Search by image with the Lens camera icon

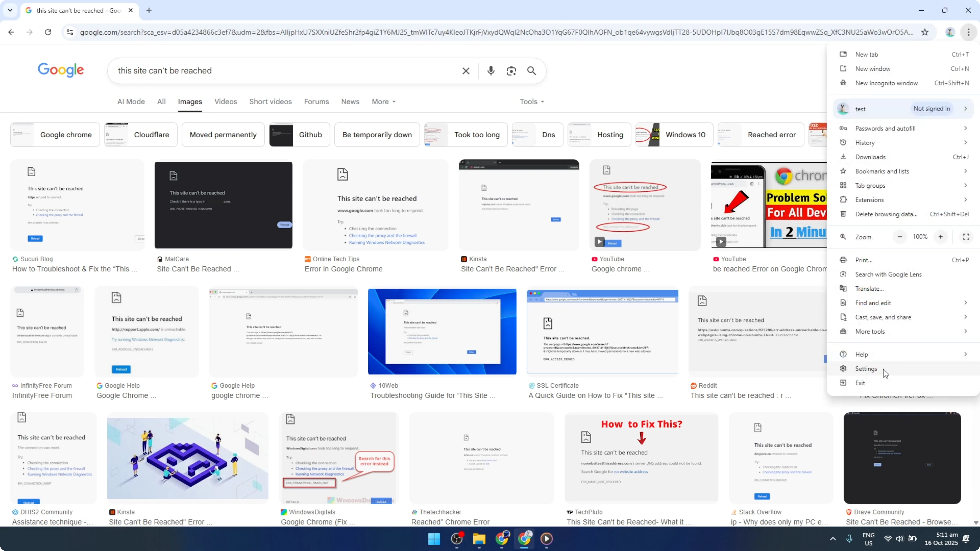[511, 71]
